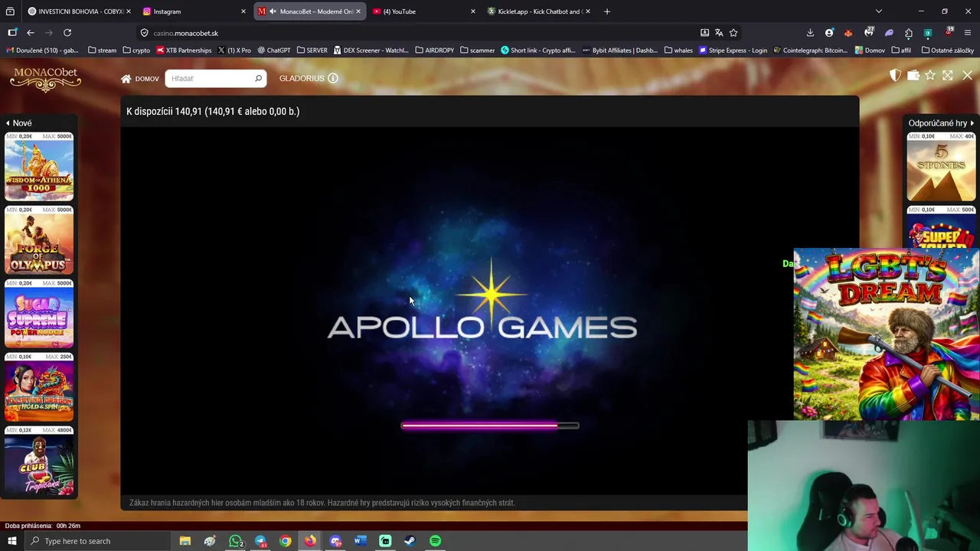This screenshot has height=551, width=980.
Task: Open the Dragon Hold & Spin game
Action: click(x=39, y=387)
